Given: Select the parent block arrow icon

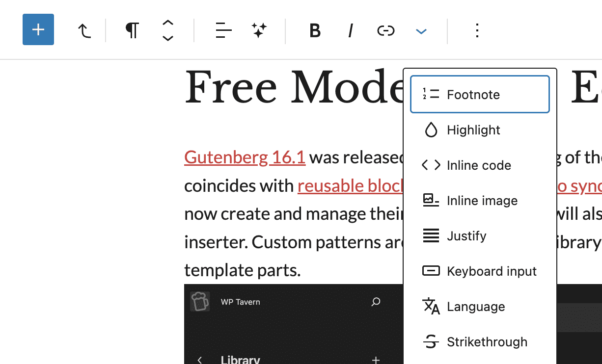Looking at the screenshot, I should (x=84, y=31).
